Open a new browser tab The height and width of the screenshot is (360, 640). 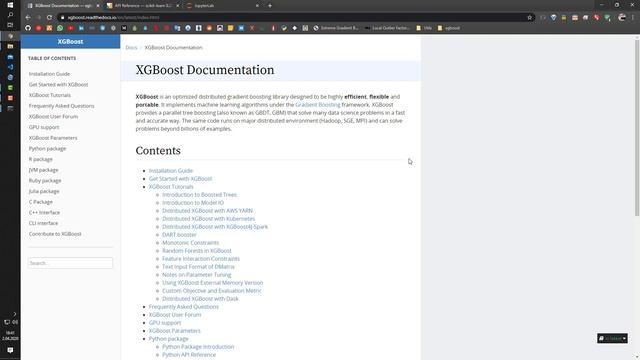pyautogui.click(x=270, y=6)
